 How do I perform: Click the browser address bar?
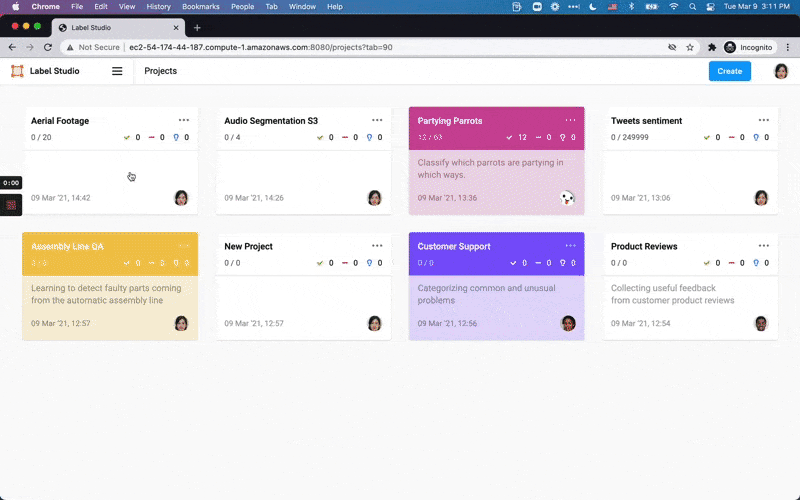tap(350, 47)
